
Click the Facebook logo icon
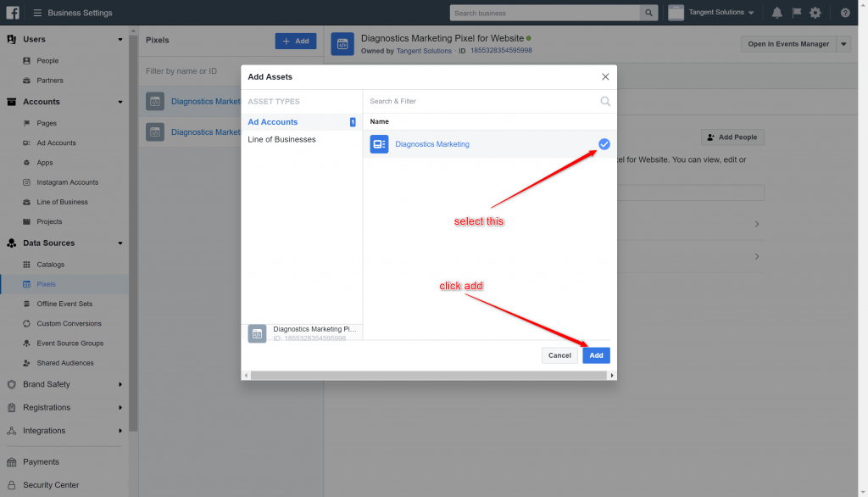12,12
